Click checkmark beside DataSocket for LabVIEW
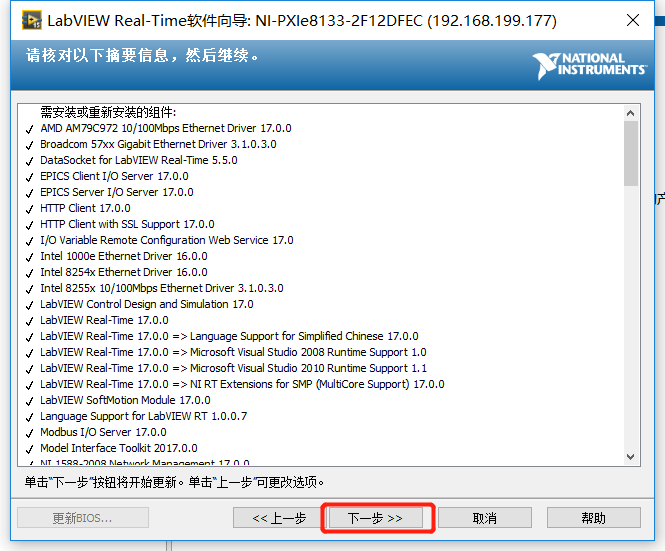Screen dimensions: 665x551 pos(29,162)
